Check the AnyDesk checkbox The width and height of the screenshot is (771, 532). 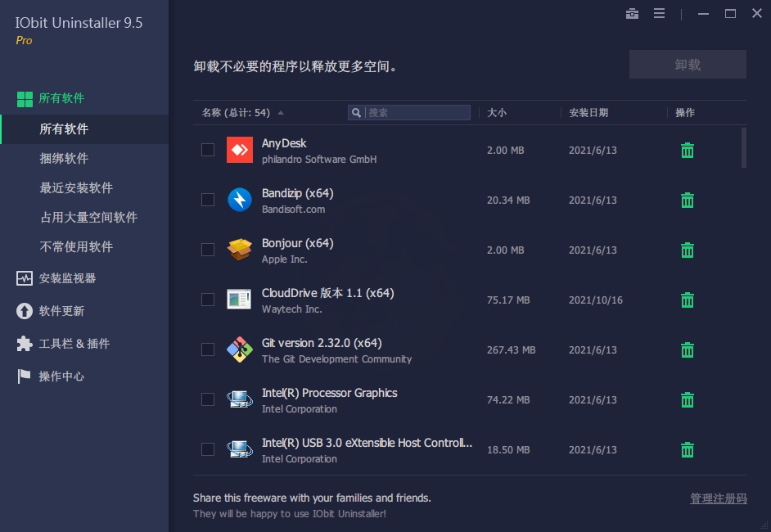tap(208, 150)
